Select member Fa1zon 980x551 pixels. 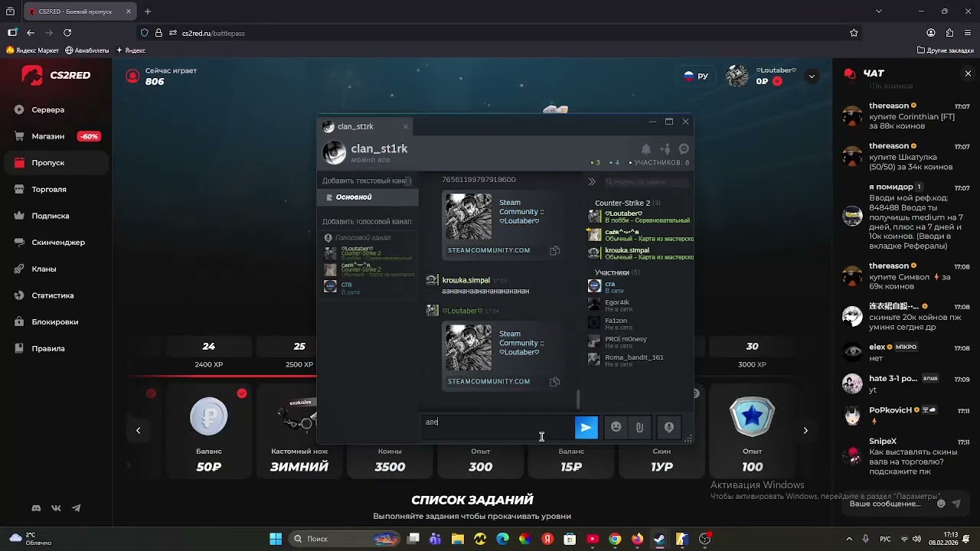[x=639, y=323]
